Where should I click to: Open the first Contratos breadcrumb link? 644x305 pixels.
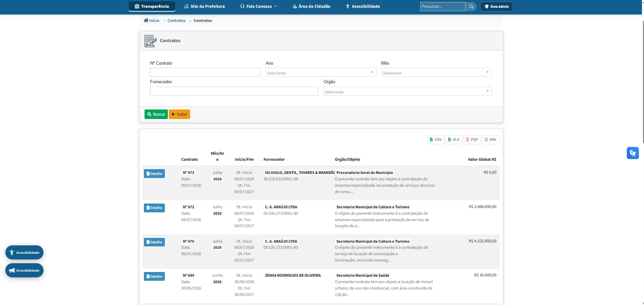176,21
